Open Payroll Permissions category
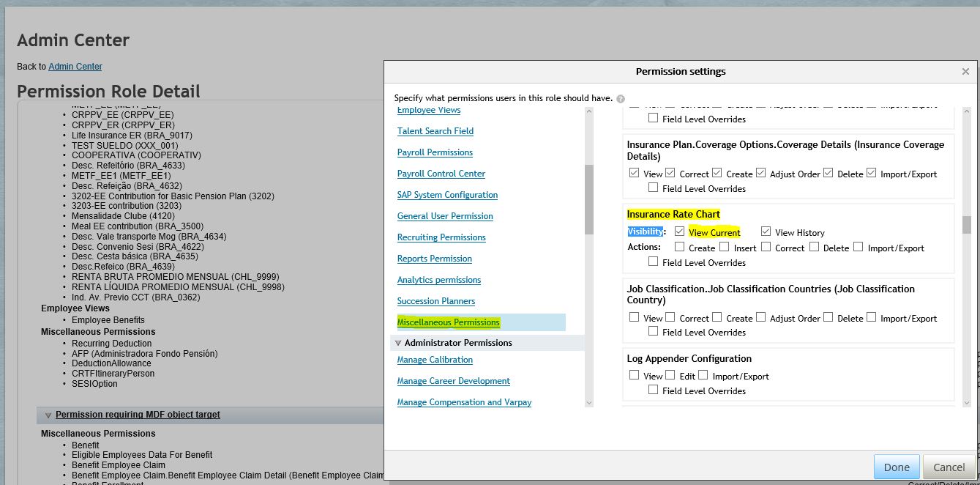980x485 pixels. [x=435, y=152]
